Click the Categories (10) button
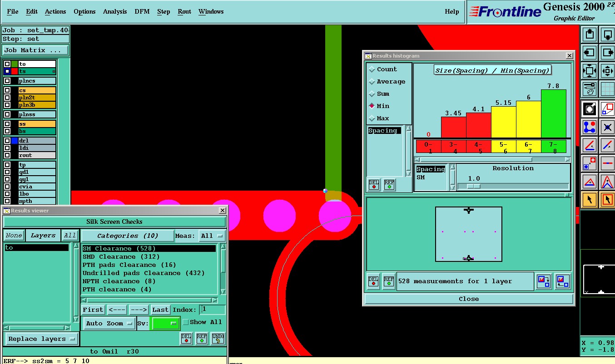Viewport: 615px width, 364px height. tap(128, 236)
